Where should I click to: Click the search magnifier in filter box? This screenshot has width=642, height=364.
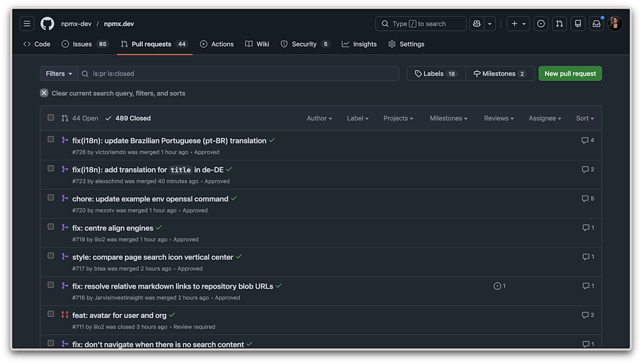point(85,73)
